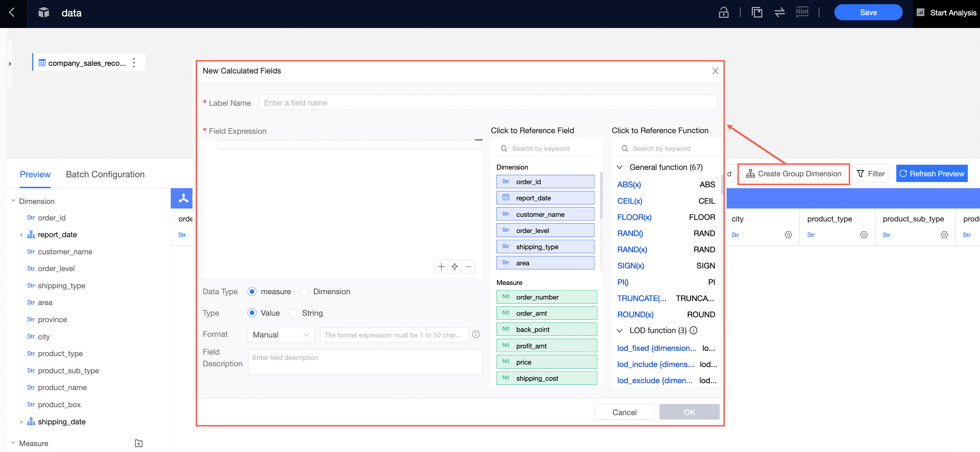This screenshot has height=452, width=980.
Task: Expand report_date in the dimension tree
Action: [21, 234]
